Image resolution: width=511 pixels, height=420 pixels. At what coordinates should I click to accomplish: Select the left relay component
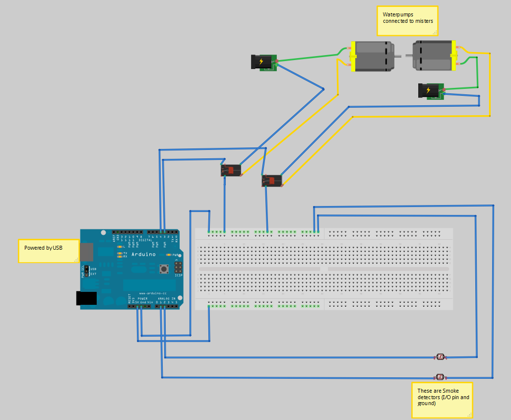(x=231, y=170)
